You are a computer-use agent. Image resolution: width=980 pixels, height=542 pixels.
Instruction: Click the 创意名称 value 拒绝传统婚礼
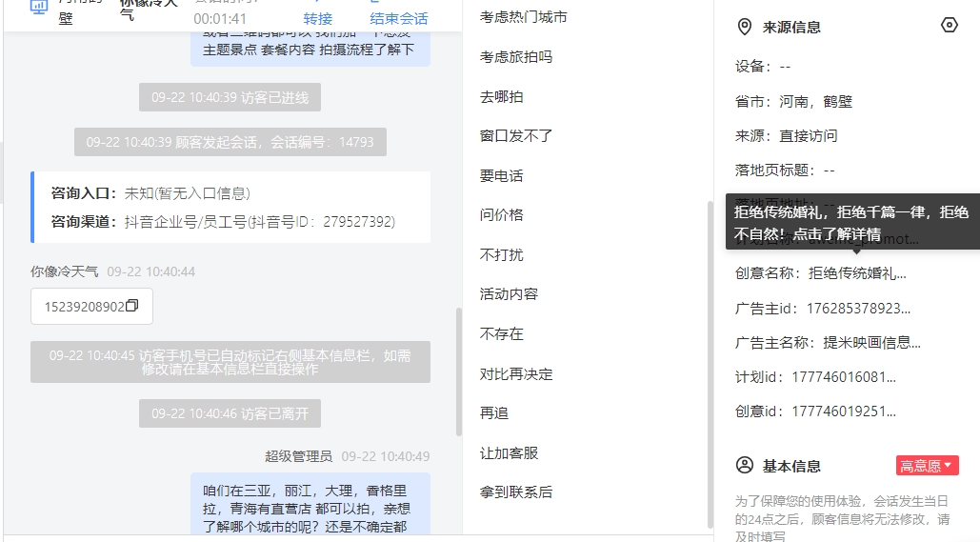coord(857,273)
